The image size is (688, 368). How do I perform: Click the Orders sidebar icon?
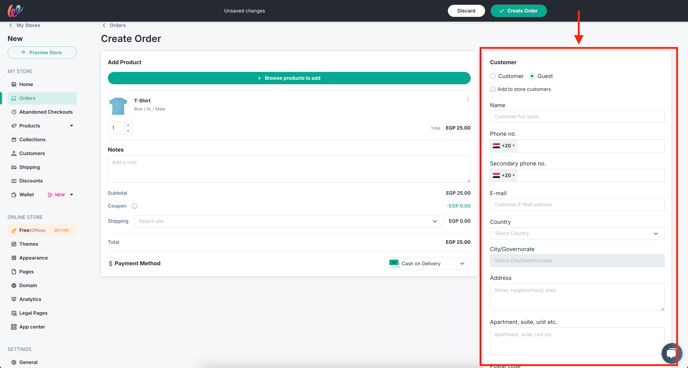(14, 98)
